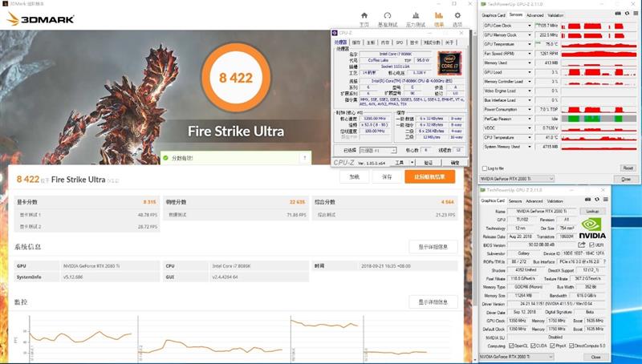642x364 pixels.
Task: Switch to Graphics Card tab in GPU-Z Sensors window
Action: [494, 15]
